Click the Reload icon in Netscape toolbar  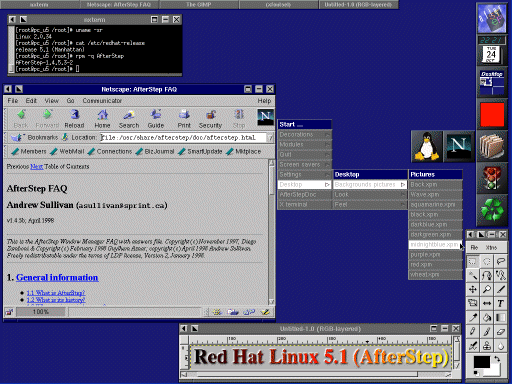pos(74,119)
